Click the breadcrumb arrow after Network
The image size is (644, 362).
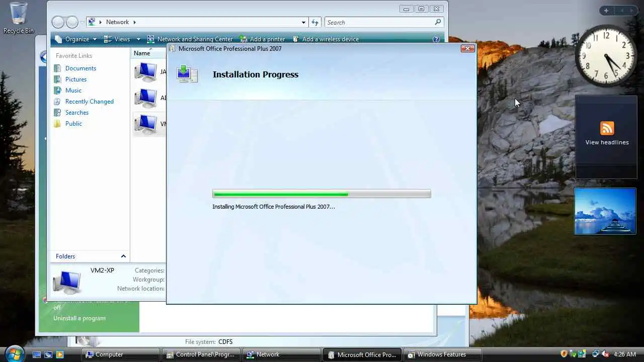135,22
